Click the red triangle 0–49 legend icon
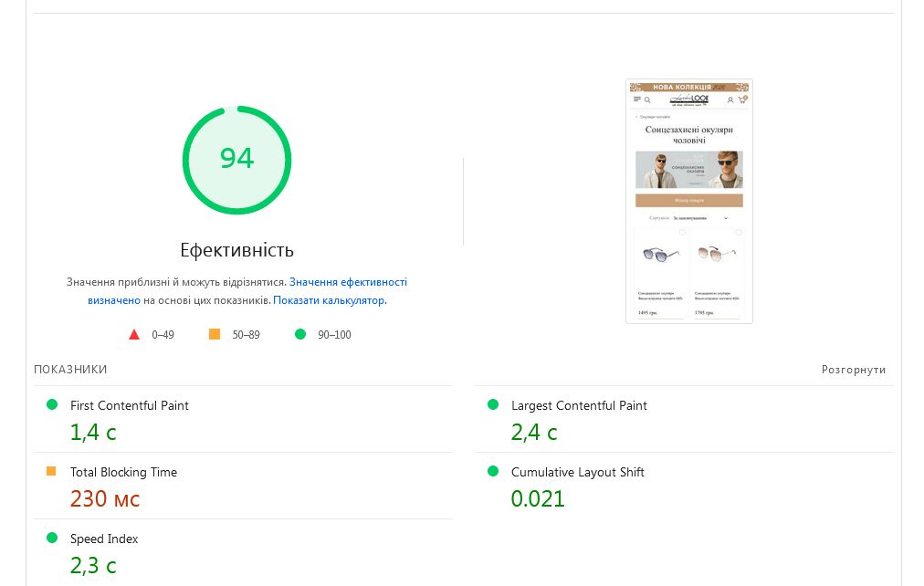Image resolution: width=924 pixels, height=586 pixels. 134,335
